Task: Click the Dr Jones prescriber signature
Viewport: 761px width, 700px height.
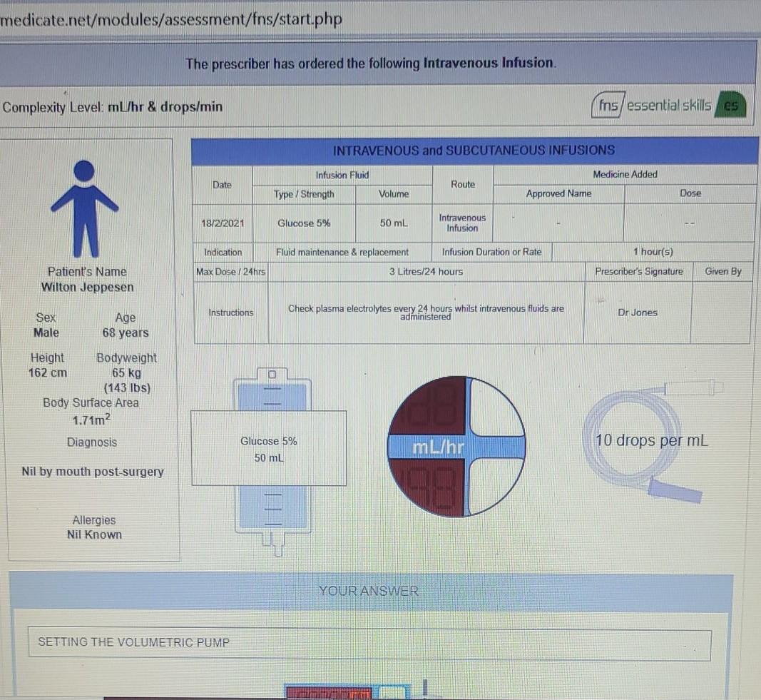Action: click(x=637, y=312)
